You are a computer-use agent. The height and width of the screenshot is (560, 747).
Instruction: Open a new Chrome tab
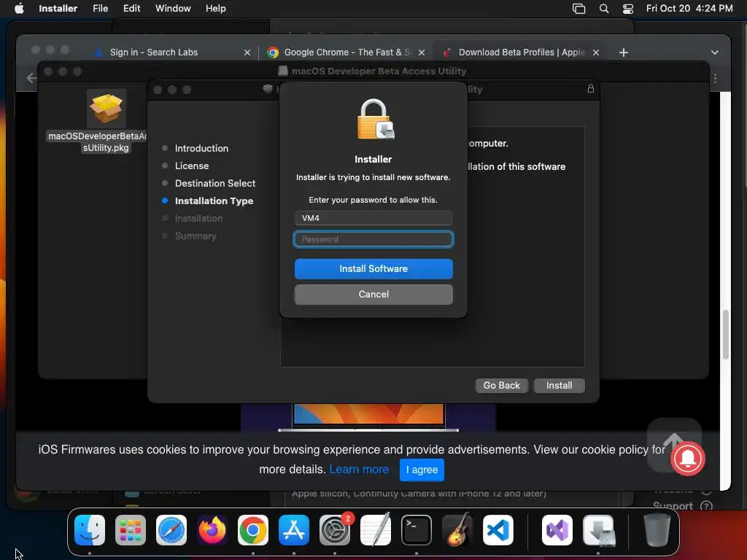623,52
